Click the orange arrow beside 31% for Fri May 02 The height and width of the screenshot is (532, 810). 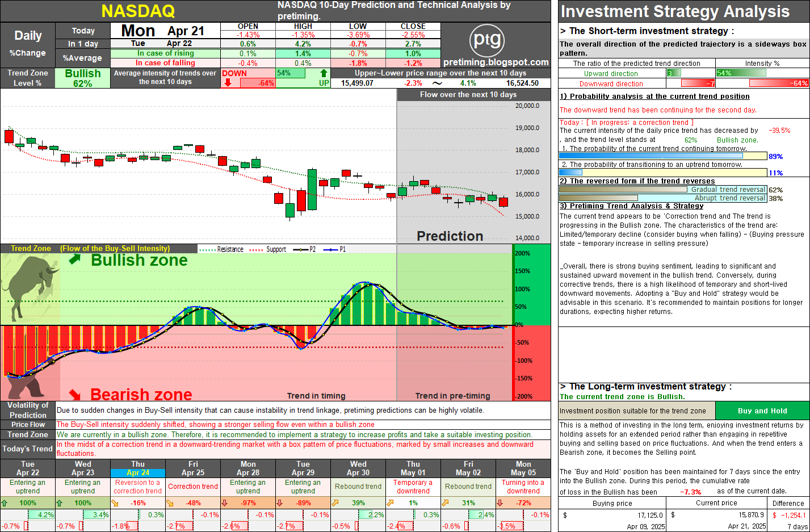445,503
